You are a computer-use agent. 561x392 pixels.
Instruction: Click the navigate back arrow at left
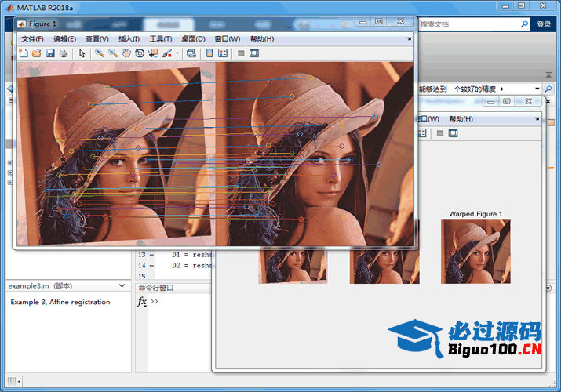9,89
